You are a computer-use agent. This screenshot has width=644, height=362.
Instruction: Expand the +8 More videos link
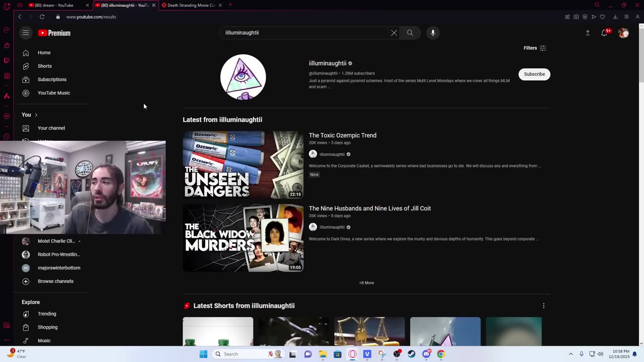[366, 283]
